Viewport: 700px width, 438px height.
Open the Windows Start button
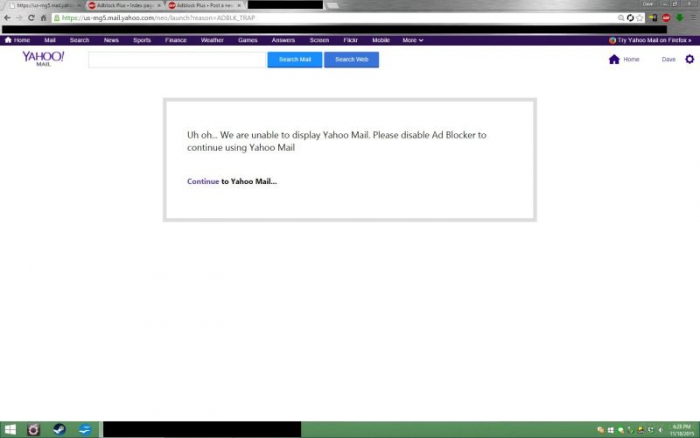10,430
